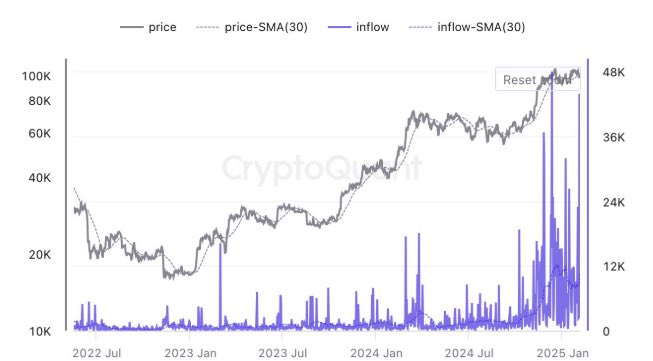Click the CryptoQuant watermark in chart
Screen dimensions: 653x361
pyautogui.click(x=322, y=169)
